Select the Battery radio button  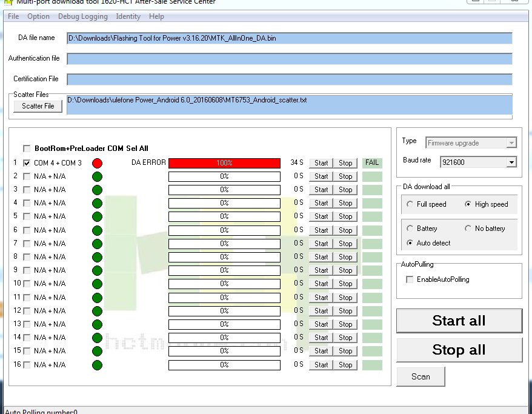(x=410, y=229)
